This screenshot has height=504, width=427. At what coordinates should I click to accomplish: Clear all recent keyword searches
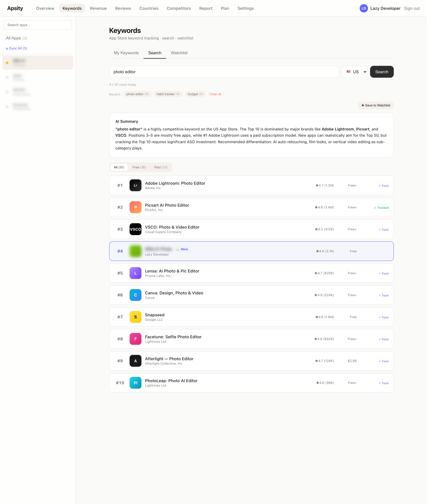(215, 94)
